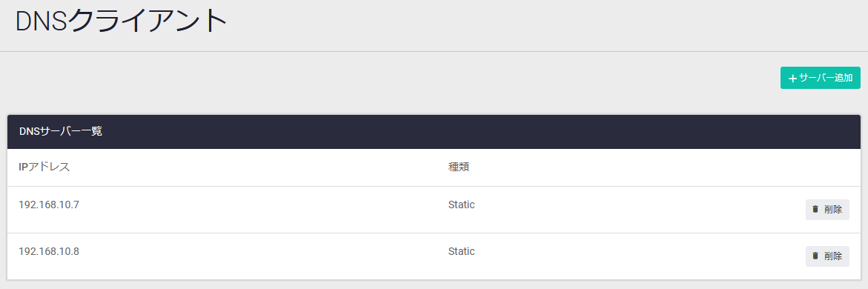Click the 192.168.10.7 address cell
Image resolution: width=868 pixels, height=289 pixels.
point(49,205)
